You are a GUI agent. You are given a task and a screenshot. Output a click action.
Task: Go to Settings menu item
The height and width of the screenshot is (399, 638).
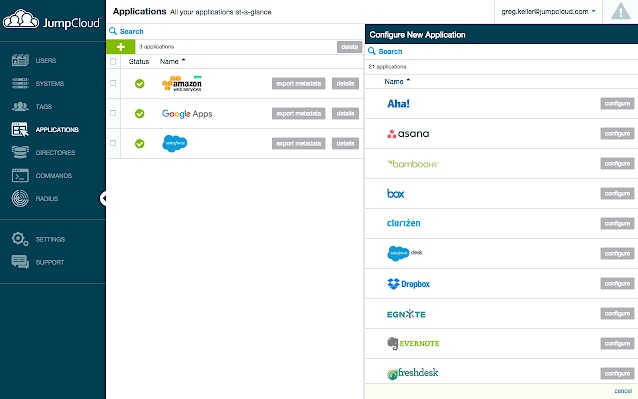tap(50, 239)
